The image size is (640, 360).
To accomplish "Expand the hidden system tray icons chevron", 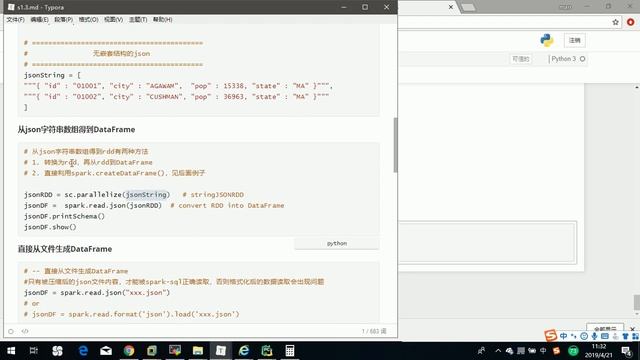I will tap(498, 351).
